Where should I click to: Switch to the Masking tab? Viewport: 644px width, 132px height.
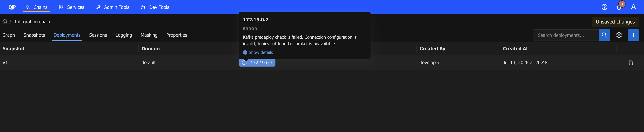(149, 35)
